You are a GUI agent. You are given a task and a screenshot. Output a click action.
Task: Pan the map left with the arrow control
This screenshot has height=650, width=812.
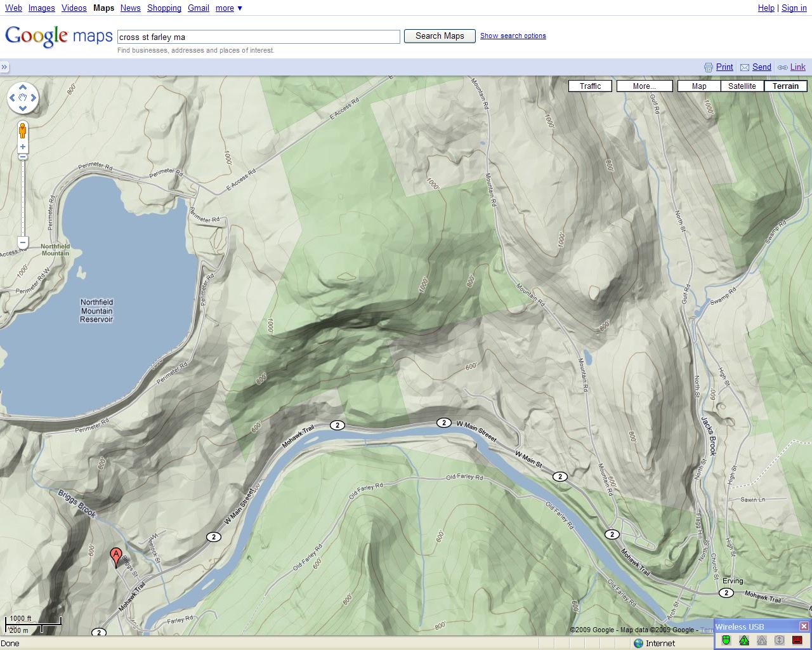tap(12, 98)
